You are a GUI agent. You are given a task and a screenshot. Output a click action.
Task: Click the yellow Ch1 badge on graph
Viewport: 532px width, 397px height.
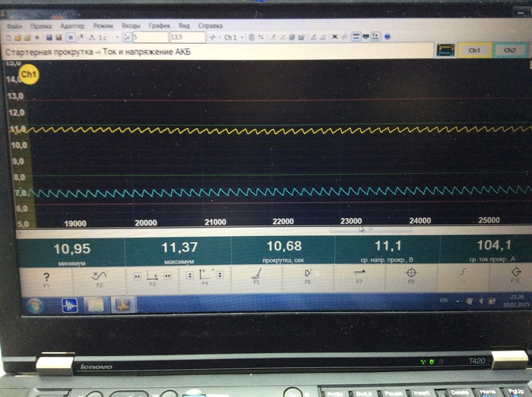[29, 74]
